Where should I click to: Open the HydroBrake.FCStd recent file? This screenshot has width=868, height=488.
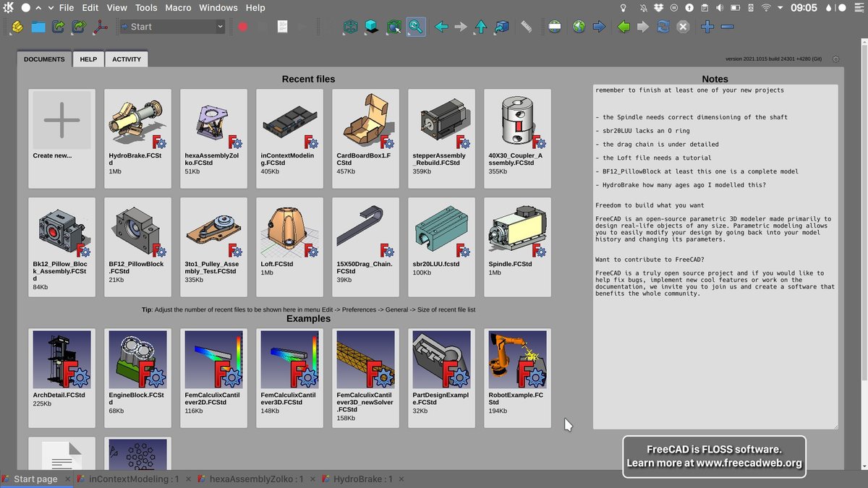[137, 139]
